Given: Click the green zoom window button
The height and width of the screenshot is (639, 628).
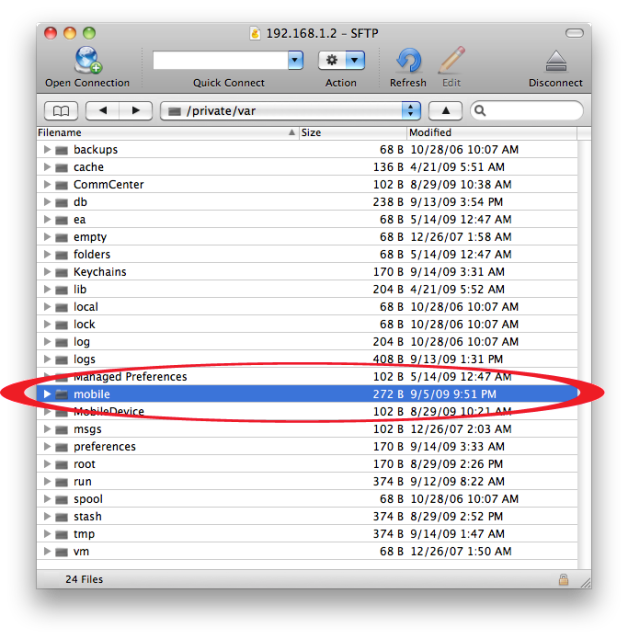Looking at the screenshot, I should click(89, 33).
